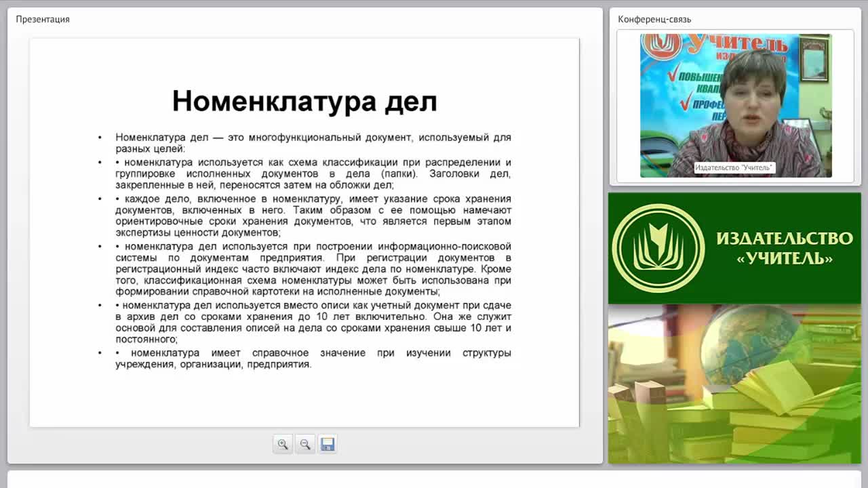Click the Презентация panel title
This screenshot has height=488, width=868.
(x=43, y=19)
